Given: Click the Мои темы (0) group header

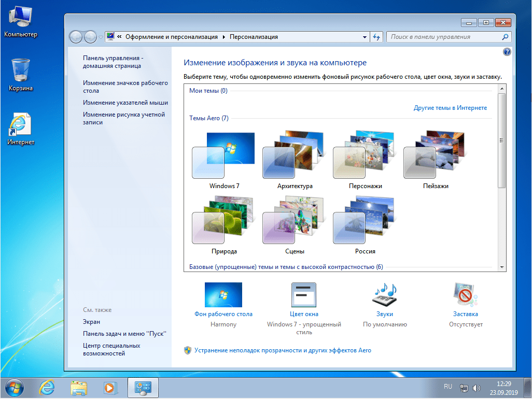Looking at the screenshot, I should click(208, 91).
